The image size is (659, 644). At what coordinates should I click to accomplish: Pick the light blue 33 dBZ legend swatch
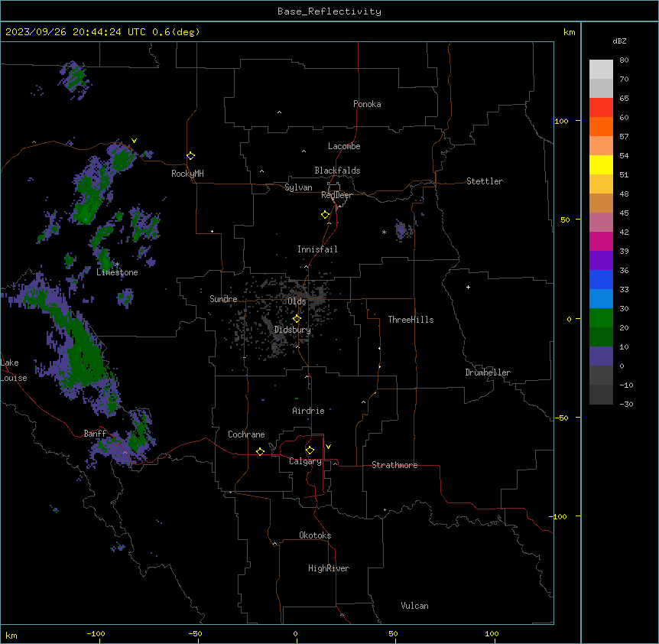(x=601, y=298)
